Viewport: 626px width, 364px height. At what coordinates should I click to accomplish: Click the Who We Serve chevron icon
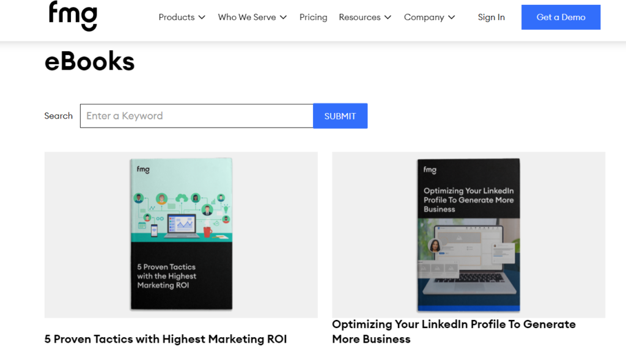pos(283,17)
